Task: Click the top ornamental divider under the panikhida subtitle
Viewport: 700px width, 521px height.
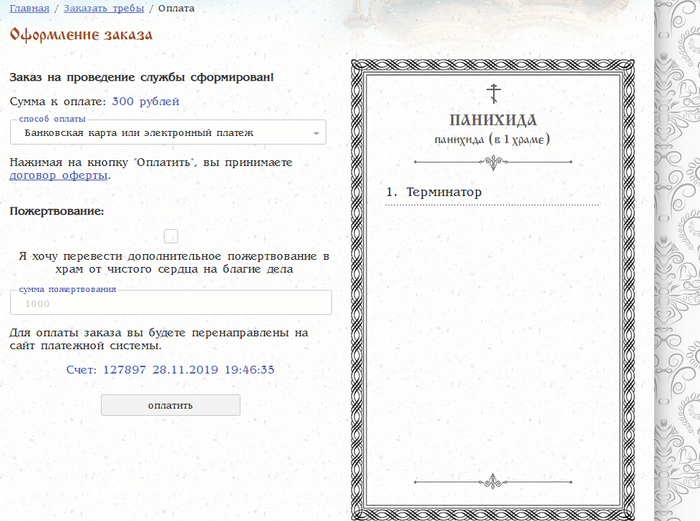Action: [492, 162]
